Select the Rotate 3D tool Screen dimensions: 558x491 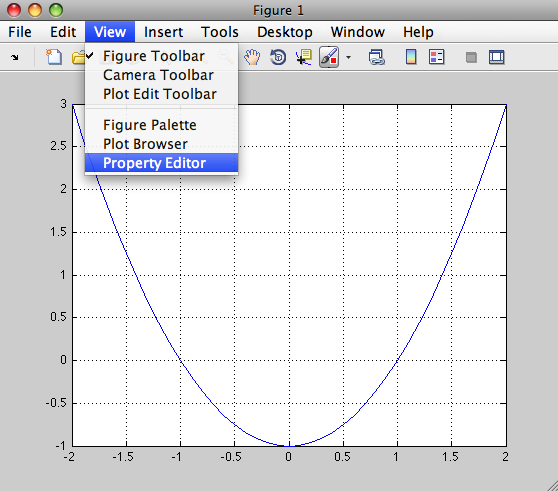coord(278,57)
